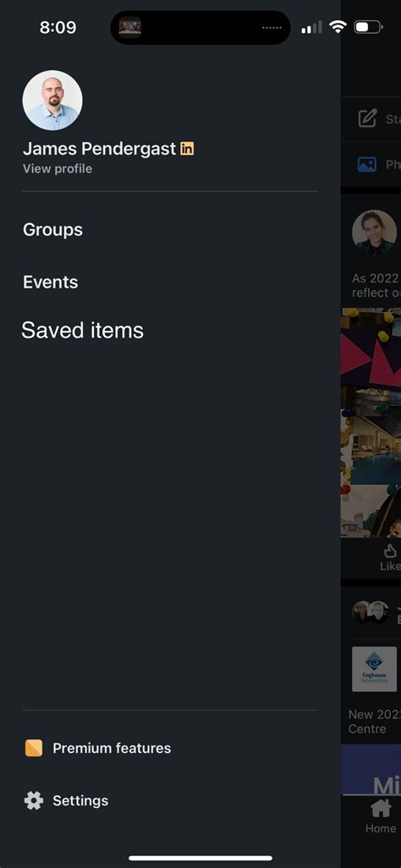The height and width of the screenshot is (868, 401).
Task: Open the Groups menu item
Action: pyautogui.click(x=52, y=230)
